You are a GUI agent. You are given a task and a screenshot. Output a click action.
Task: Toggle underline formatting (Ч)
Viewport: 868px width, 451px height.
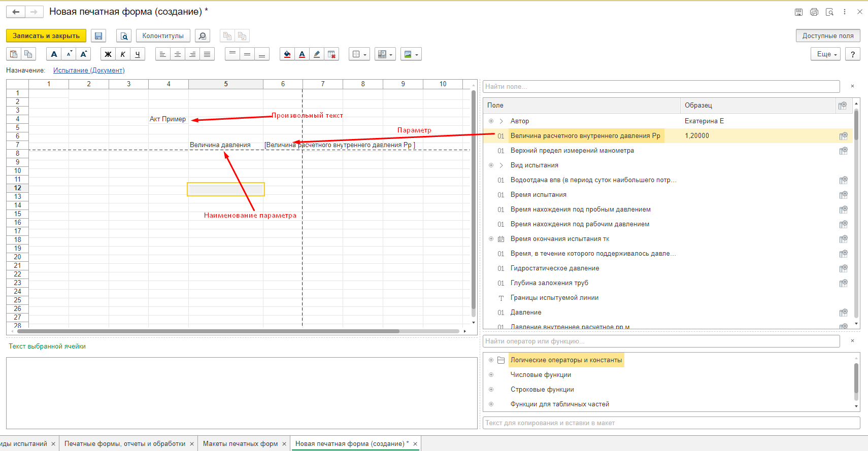[x=138, y=54]
